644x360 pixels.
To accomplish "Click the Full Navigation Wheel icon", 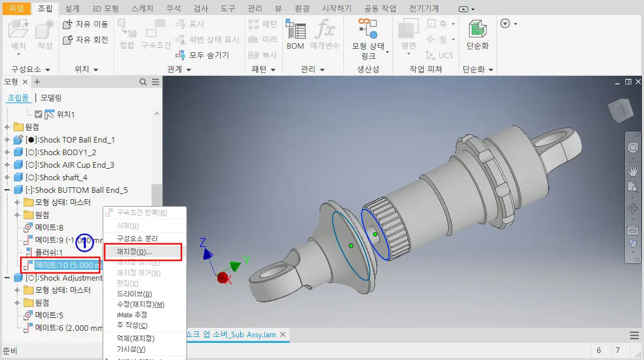I will (x=633, y=148).
